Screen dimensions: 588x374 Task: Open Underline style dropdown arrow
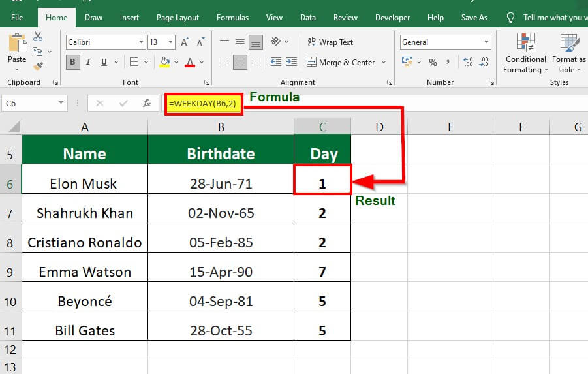coord(116,62)
